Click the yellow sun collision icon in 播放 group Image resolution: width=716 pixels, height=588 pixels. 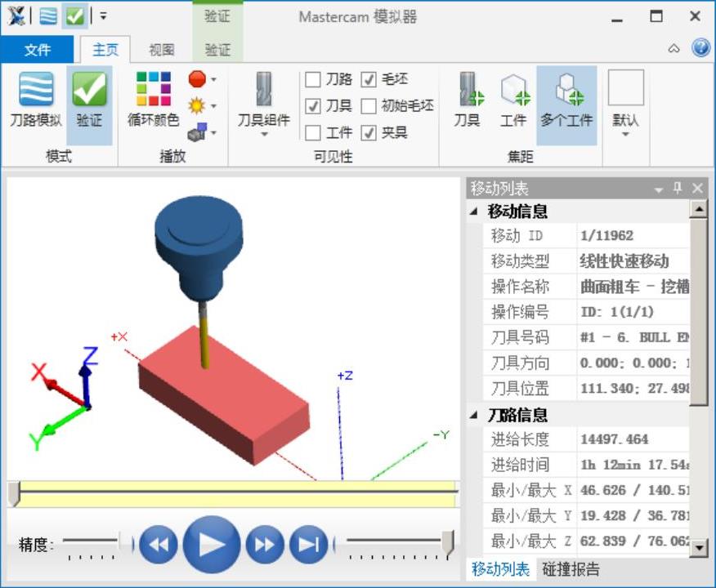click(x=197, y=106)
